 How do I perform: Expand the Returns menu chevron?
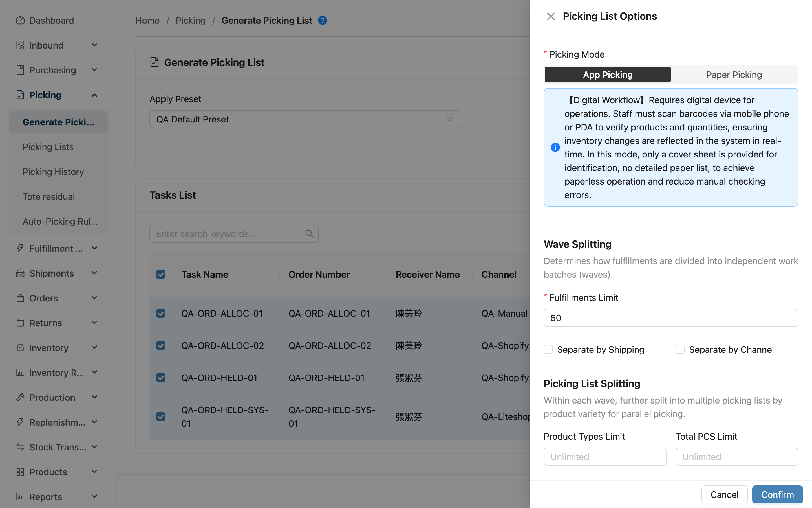[x=95, y=322]
